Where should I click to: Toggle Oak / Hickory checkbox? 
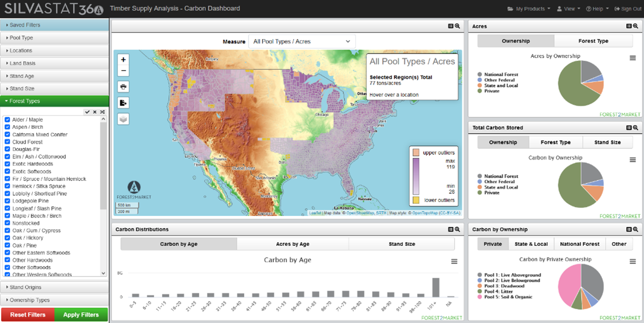(7, 238)
